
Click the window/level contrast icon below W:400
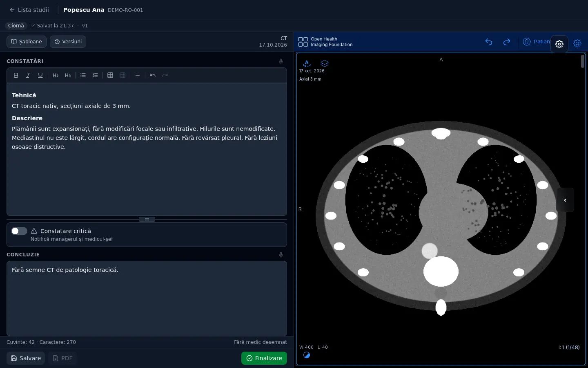(307, 355)
